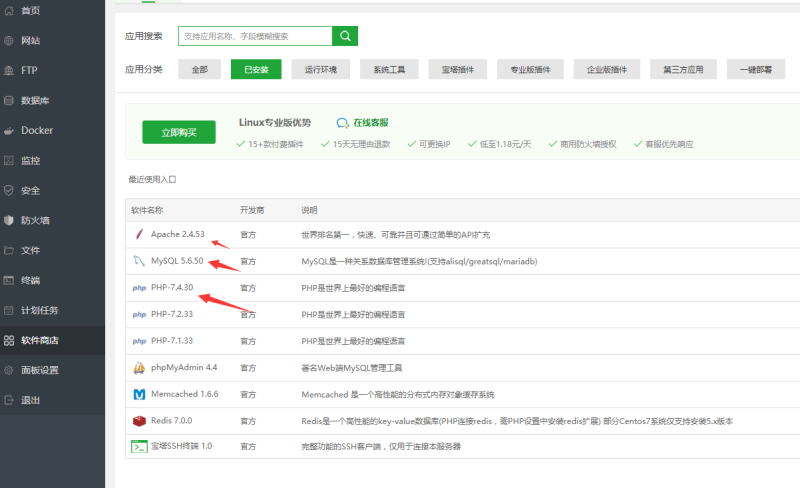Viewport: 800px width, 488px height.
Task: Click the green magnifier search button
Action: coord(345,36)
